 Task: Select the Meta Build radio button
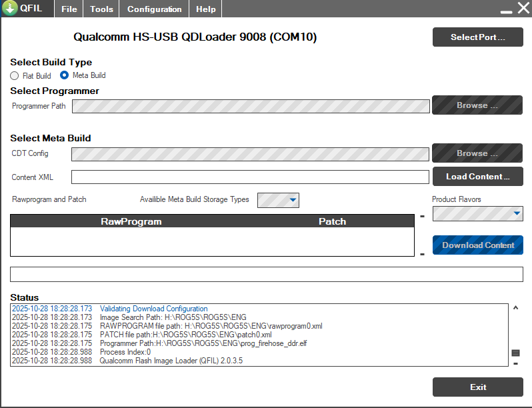(x=64, y=75)
